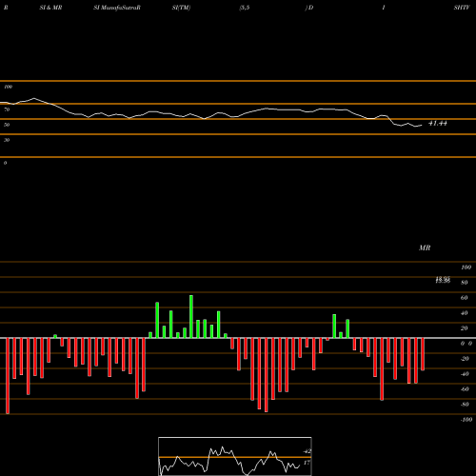Open the mini RSI overview chart thumbnail
The width and height of the screenshot is (476, 476).
click(x=235, y=456)
